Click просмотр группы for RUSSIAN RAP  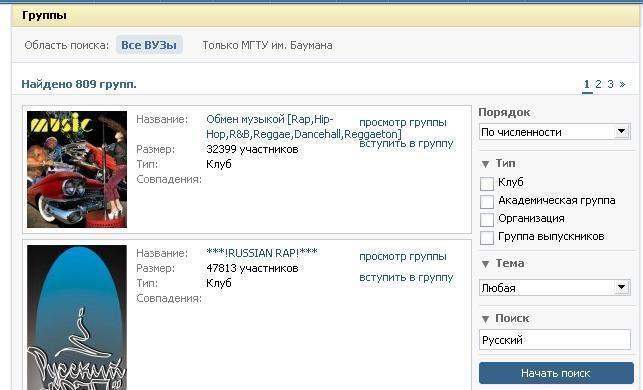(x=403, y=257)
